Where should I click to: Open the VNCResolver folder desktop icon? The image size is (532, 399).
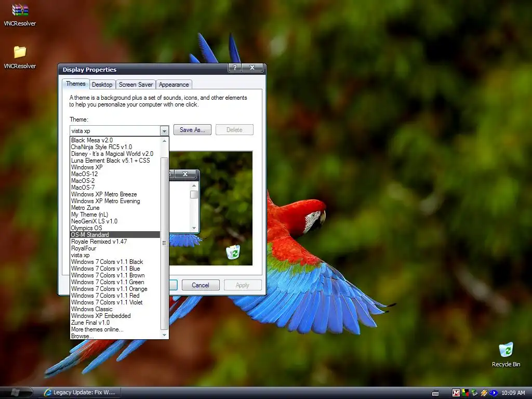(20, 57)
